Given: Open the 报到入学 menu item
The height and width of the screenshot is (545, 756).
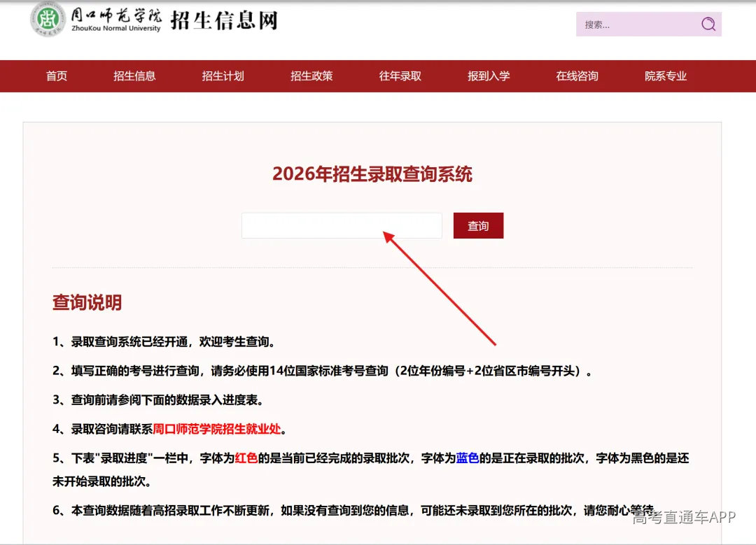Looking at the screenshot, I should tap(489, 76).
